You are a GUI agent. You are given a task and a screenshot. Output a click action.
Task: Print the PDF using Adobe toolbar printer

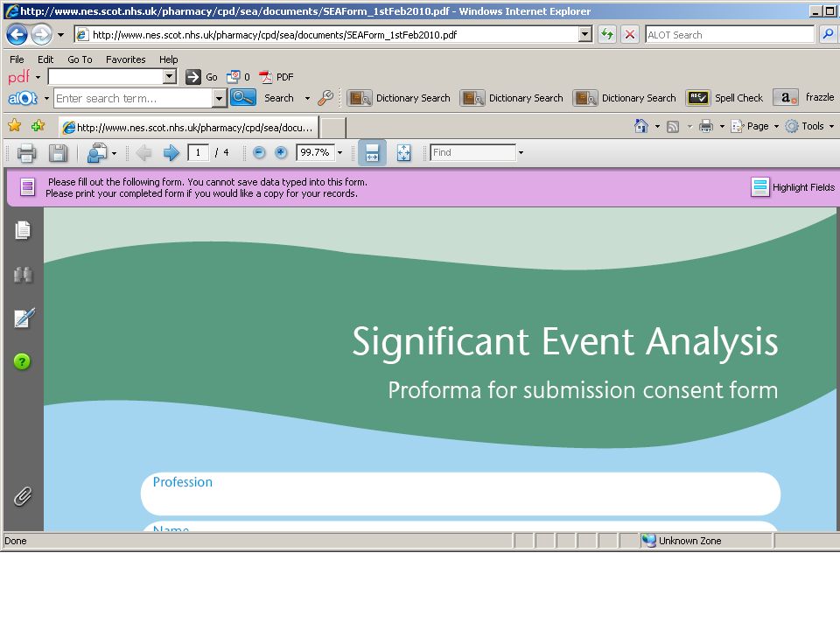(x=26, y=153)
